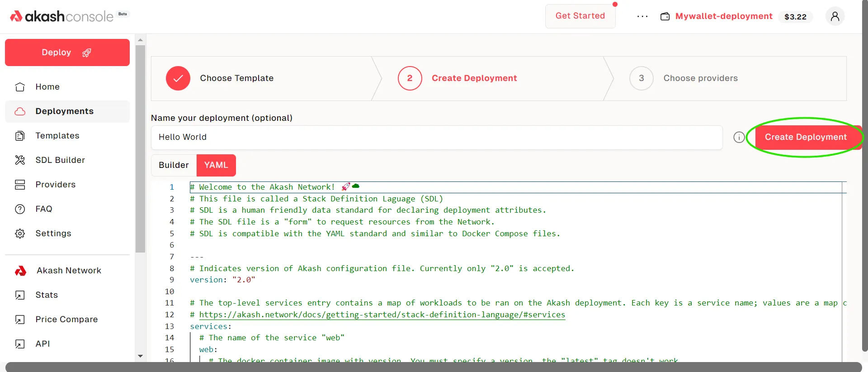Click the red Deploy button
The image size is (868, 372).
pyautogui.click(x=67, y=52)
